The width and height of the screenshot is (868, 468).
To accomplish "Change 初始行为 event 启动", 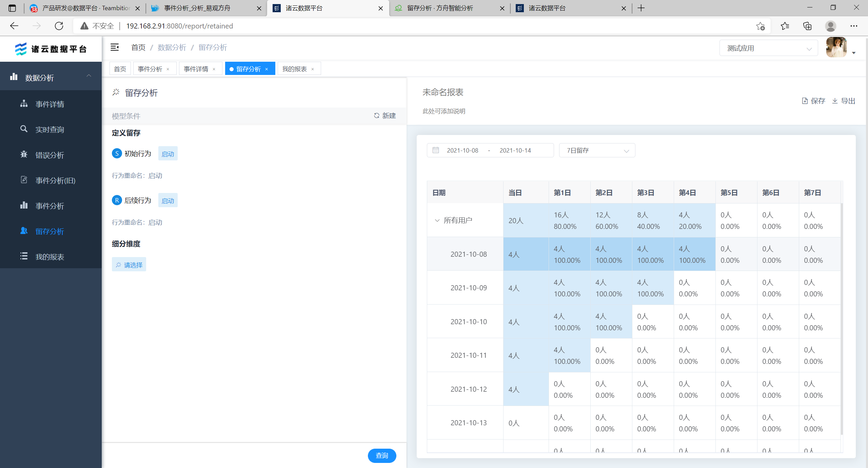I will pyautogui.click(x=168, y=154).
